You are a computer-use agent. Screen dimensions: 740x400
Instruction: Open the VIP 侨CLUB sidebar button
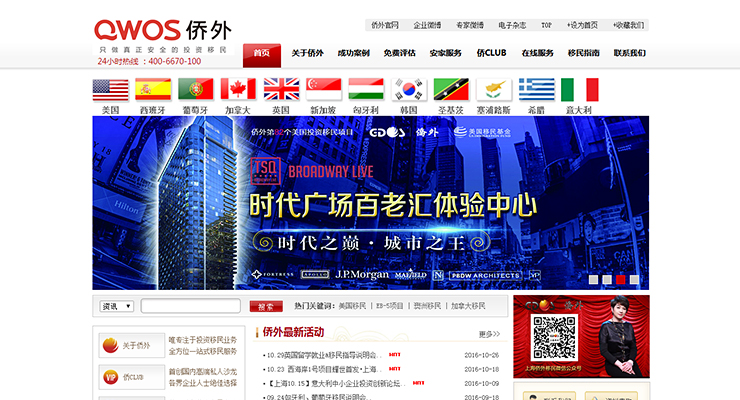[x=132, y=377]
